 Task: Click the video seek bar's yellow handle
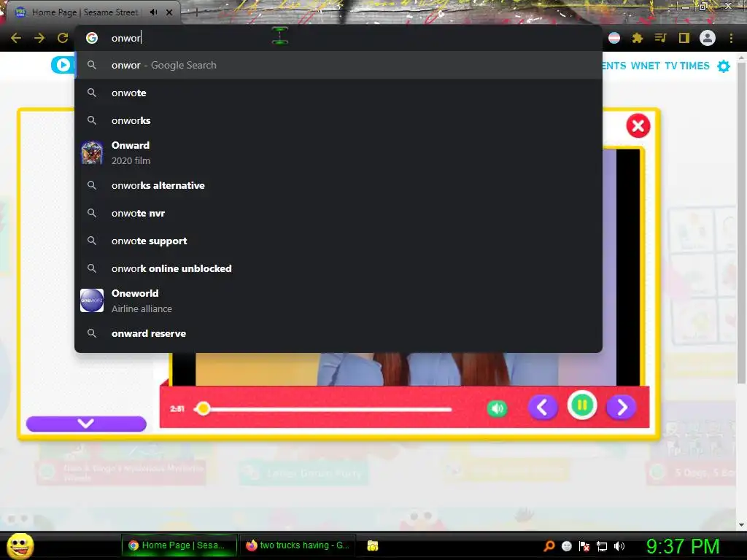click(x=204, y=408)
